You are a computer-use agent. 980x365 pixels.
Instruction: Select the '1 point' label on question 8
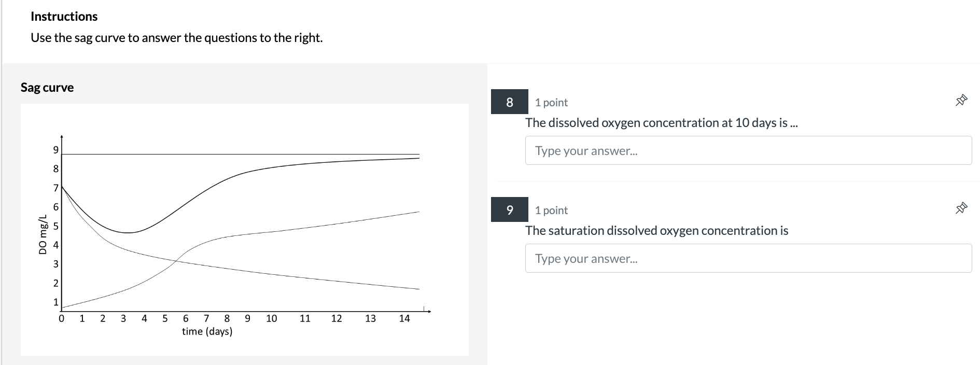(x=551, y=102)
